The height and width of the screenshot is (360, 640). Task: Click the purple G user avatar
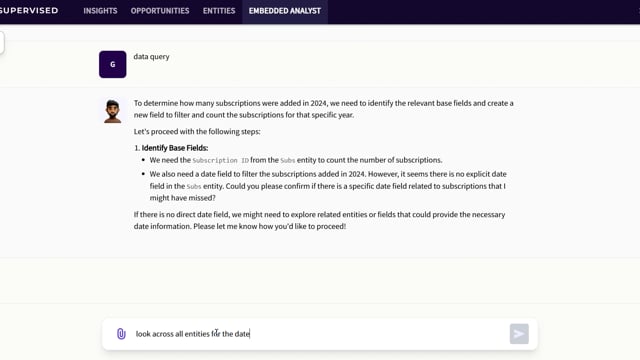[x=113, y=64]
